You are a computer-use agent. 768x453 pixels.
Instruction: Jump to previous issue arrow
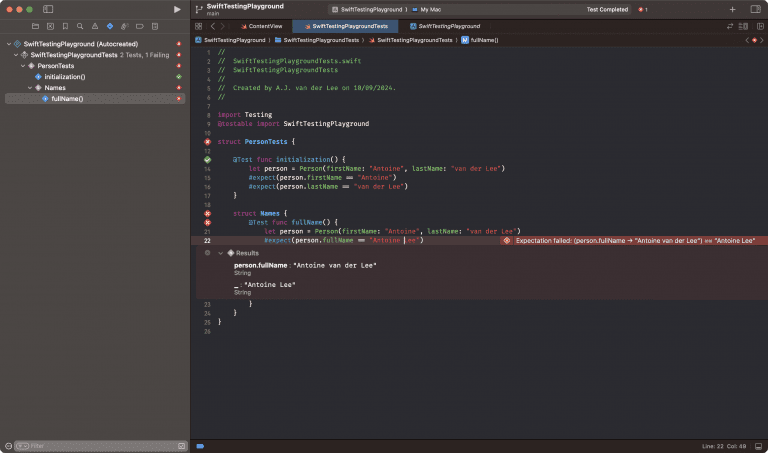click(x=747, y=40)
